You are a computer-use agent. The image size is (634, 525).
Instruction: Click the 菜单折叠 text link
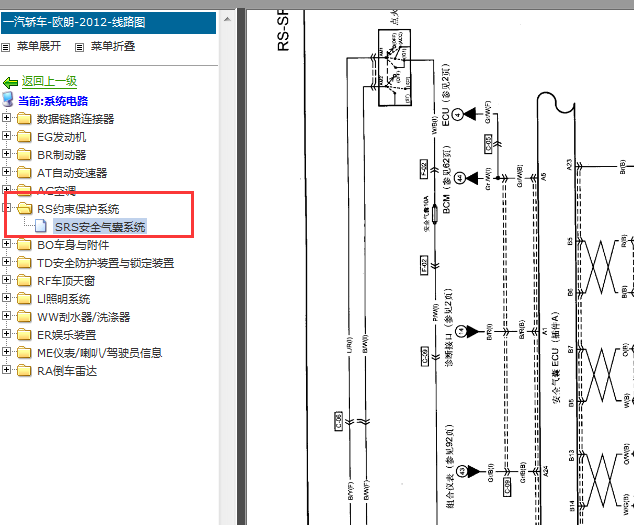(113, 47)
